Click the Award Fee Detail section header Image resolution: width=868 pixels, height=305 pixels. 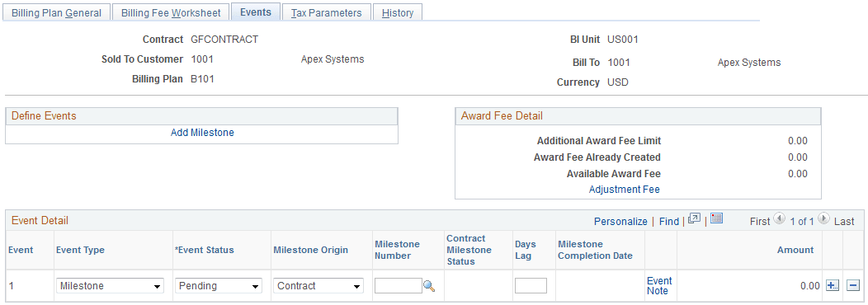coord(502,116)
